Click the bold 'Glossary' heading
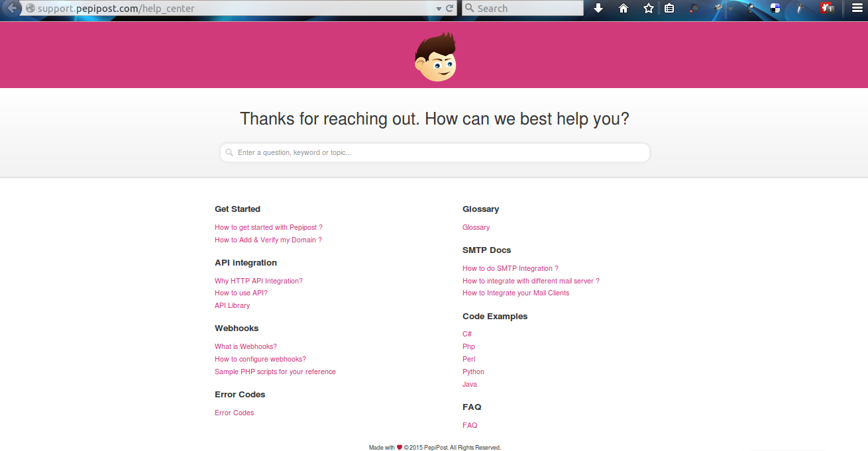The width and height of the screenshot is (868, 451). [x=480, y=209]
